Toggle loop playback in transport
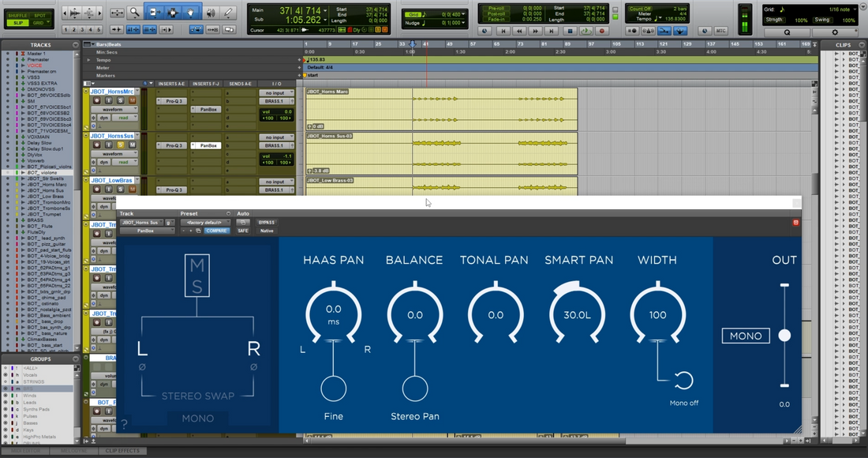Screen dimensions: 868x458 tap(586, 31)
